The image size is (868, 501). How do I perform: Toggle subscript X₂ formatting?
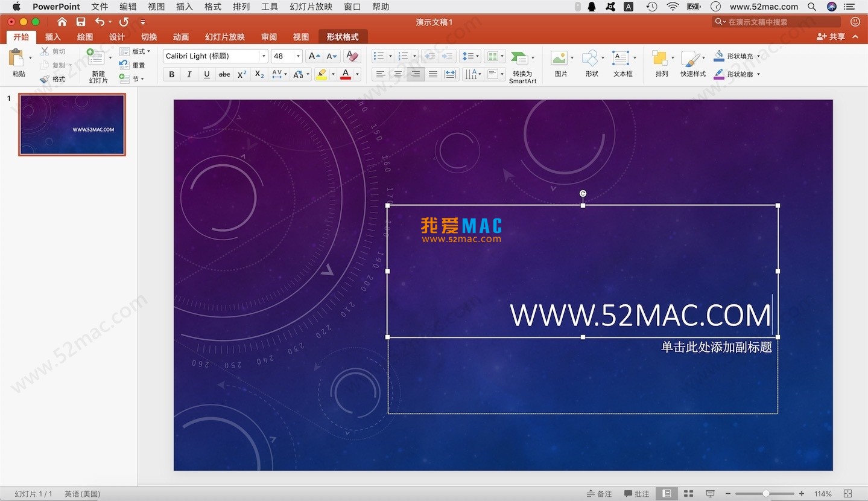pyautogui.click(x=259, y=74)
